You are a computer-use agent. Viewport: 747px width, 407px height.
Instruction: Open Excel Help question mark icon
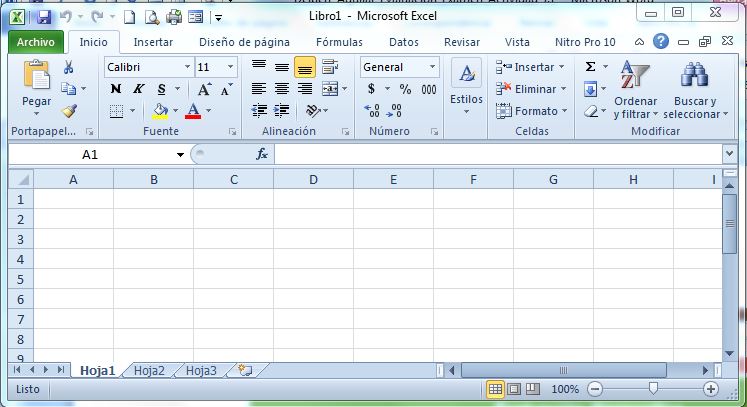click(x=661, y=41)
